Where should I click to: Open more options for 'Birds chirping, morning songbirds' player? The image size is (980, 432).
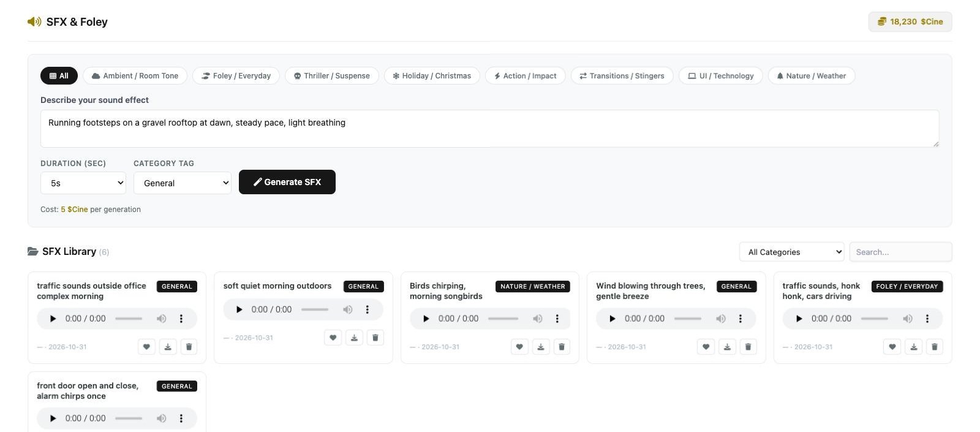click(557, 319)
